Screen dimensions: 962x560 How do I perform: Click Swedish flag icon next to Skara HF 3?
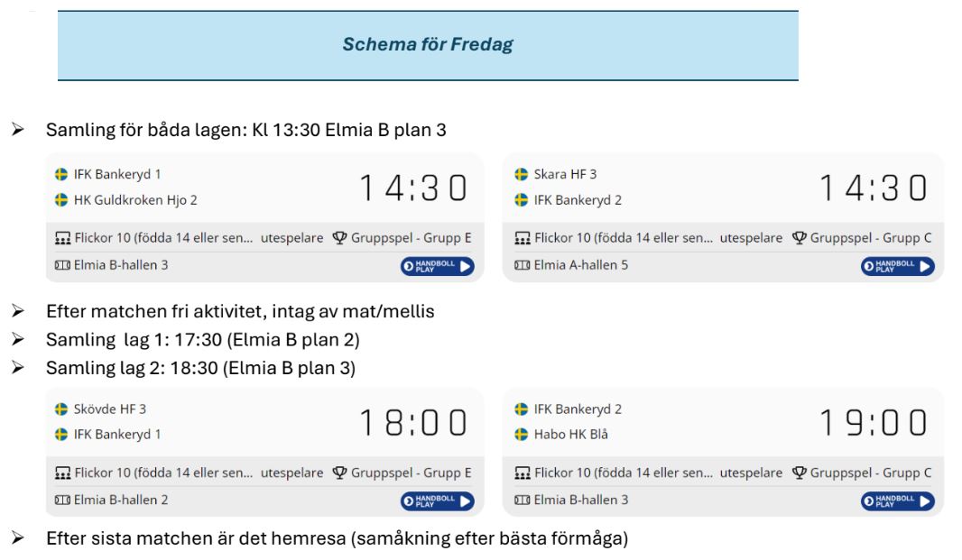pos(522,174)
